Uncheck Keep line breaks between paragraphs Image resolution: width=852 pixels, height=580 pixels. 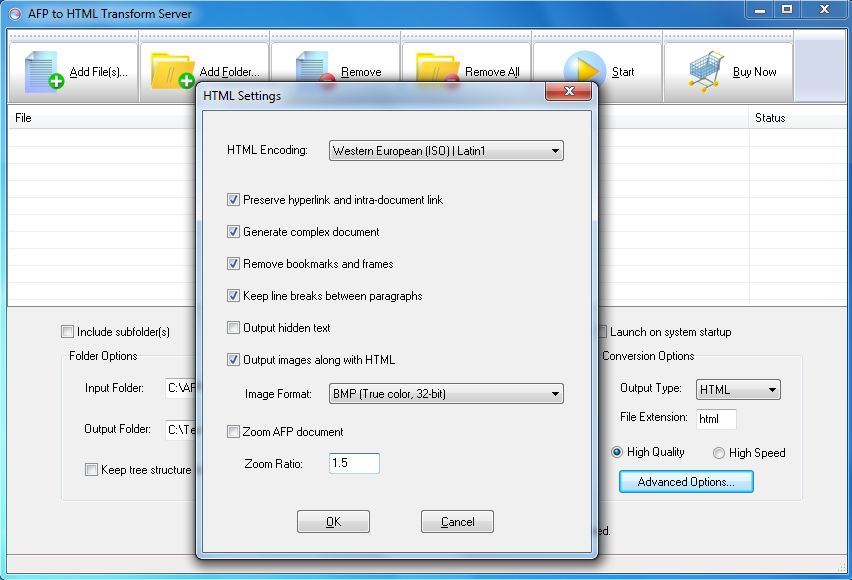(x=233, y=296)
